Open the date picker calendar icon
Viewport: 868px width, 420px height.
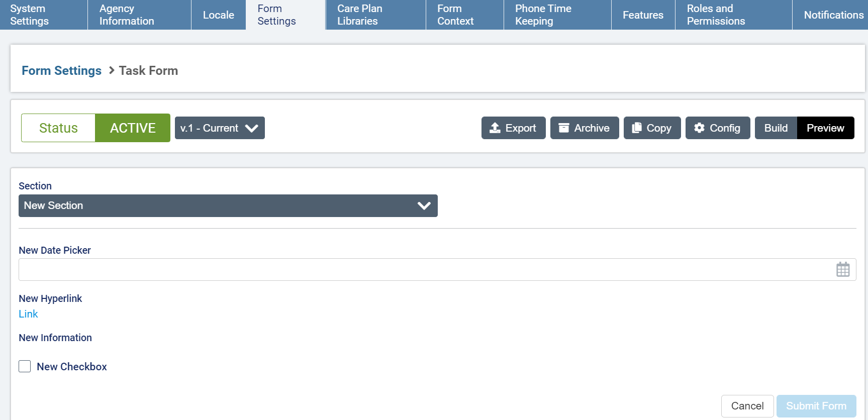click(x=843, y=270)
